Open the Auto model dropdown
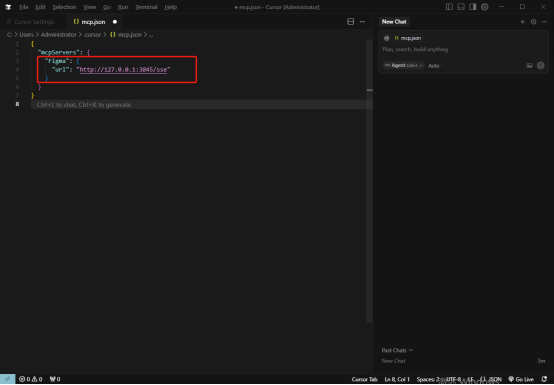 click(435, 66)
